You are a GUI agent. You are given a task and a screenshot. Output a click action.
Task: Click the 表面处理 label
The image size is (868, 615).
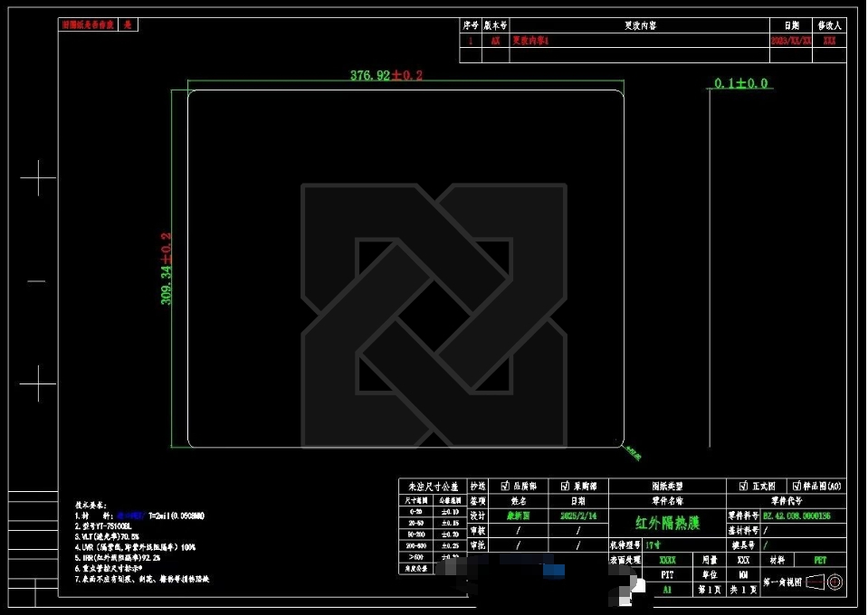tap(626, 560)
